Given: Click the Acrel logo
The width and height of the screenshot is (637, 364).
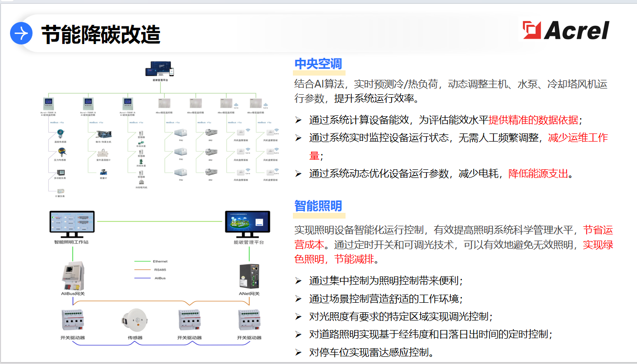Looking at the screenshot, I should pos(566,31).
